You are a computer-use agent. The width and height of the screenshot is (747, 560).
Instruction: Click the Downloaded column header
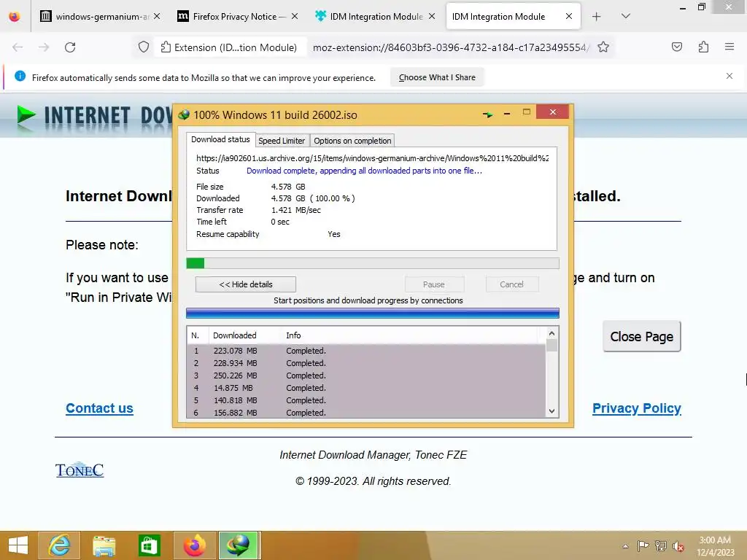(x=244, y=335)
